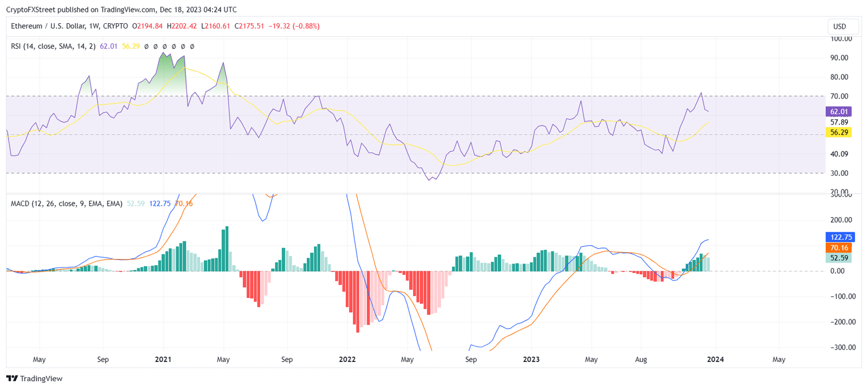This screenshot has width=868, height=389.
Task: Click the third ø icon beside RSI legend
Action: (x=164, y=46)
